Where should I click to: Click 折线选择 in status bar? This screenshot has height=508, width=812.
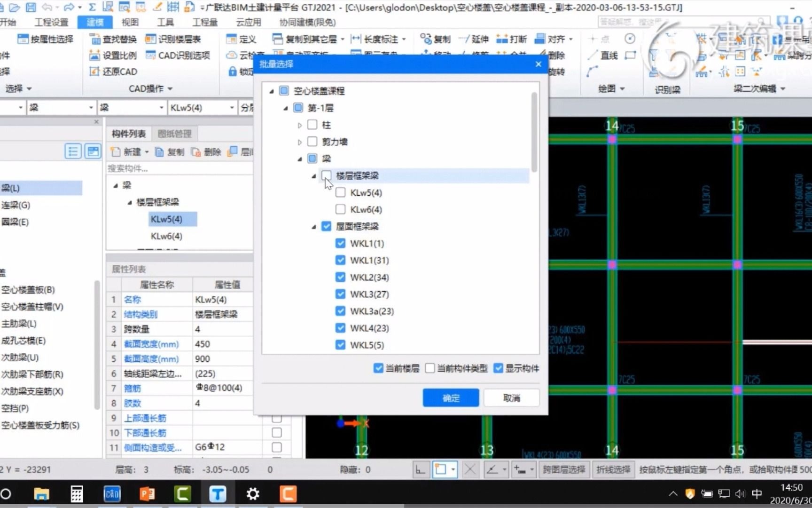(x=613, y=469)
